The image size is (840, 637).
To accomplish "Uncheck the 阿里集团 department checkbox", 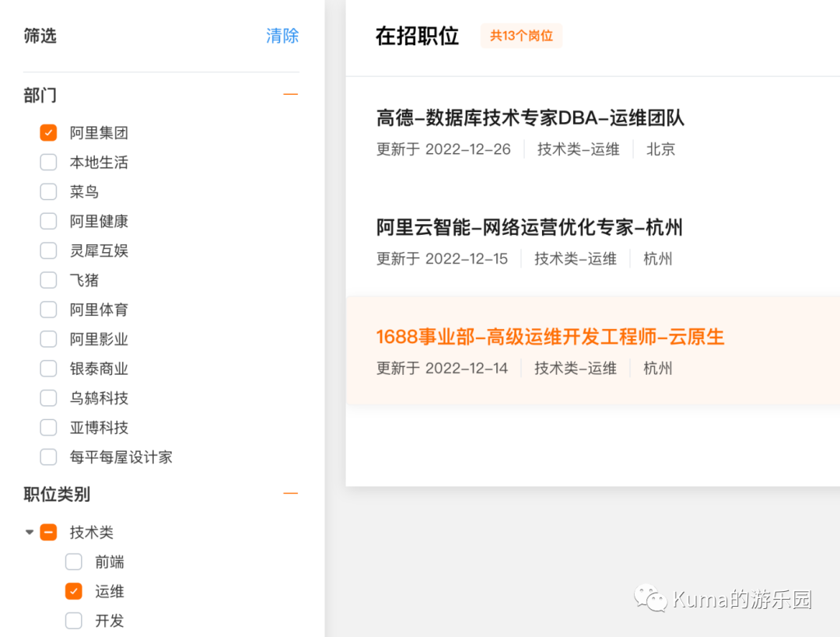I will click(x=48, y=133).
